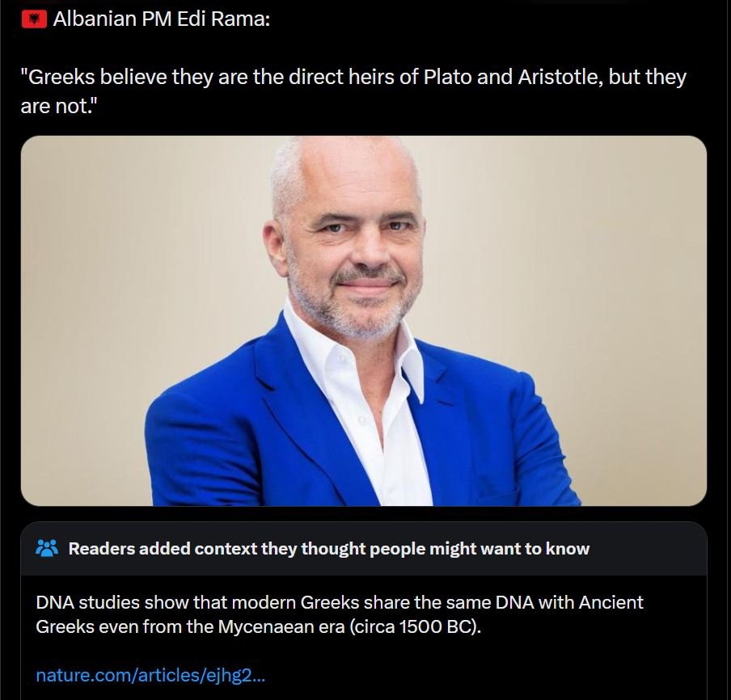Click 'Greeks believe' at the quote's start
Viewport: 731px width, 700px height.
(95, 77)
